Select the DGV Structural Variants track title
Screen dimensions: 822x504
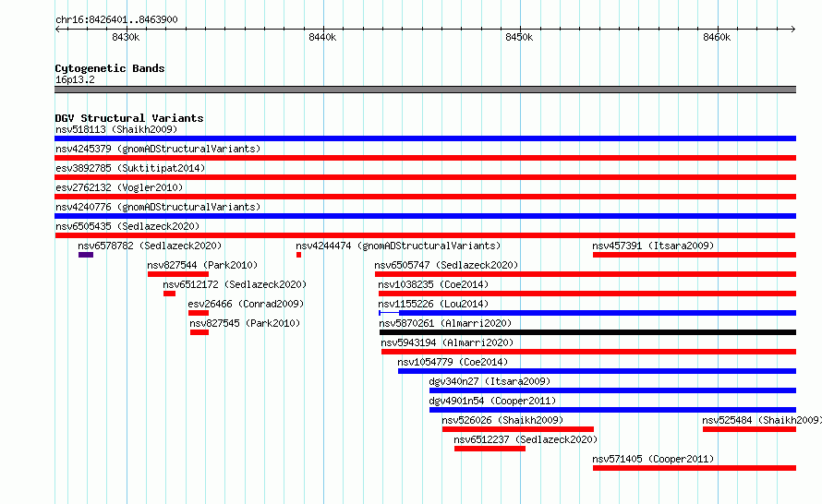[129, 118]
